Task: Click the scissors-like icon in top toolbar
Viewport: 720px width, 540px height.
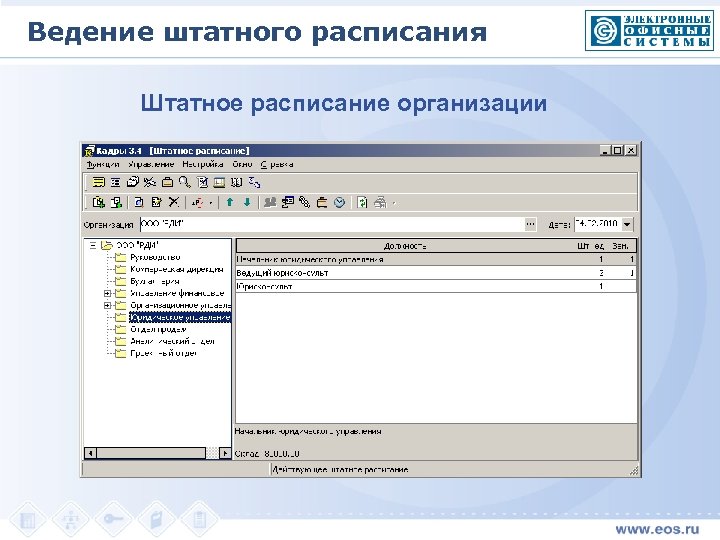Action: click(150, 182)
